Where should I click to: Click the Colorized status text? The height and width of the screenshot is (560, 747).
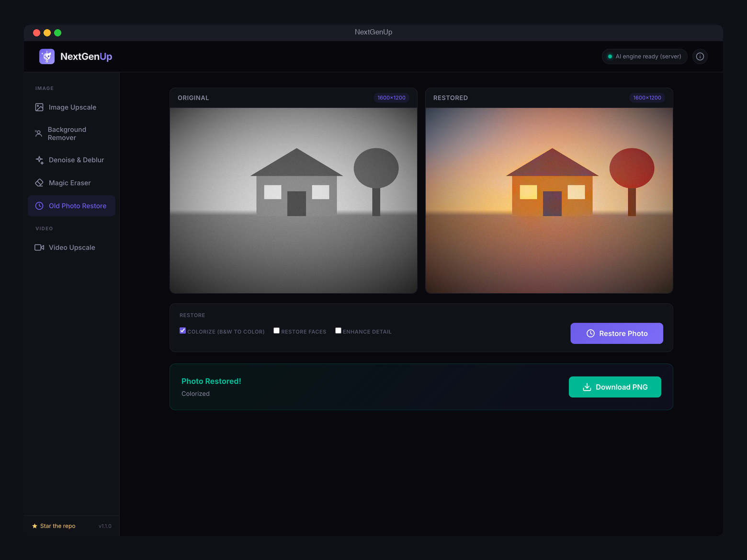195,394
